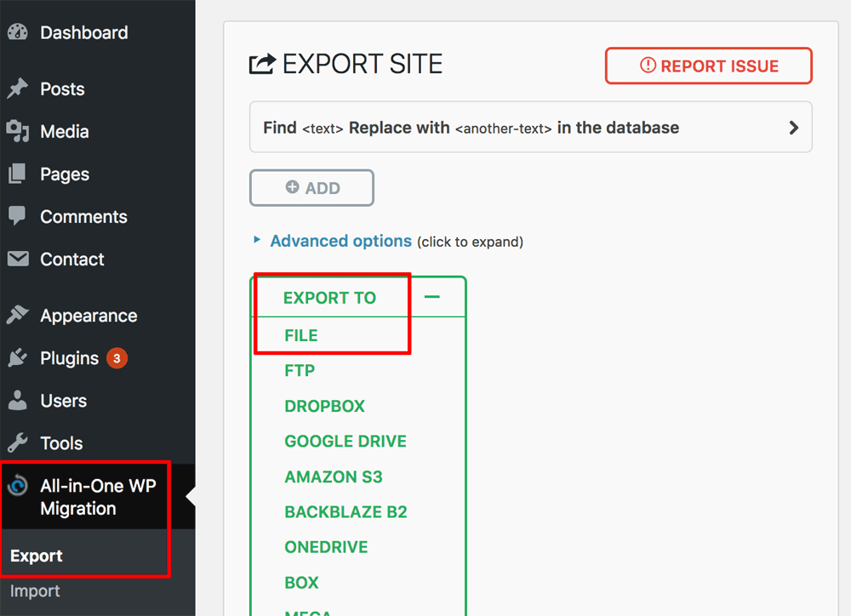This screenshot has width=851, height=616.
Task: Choose Box as export destination
Action: (x=301, y=582)
